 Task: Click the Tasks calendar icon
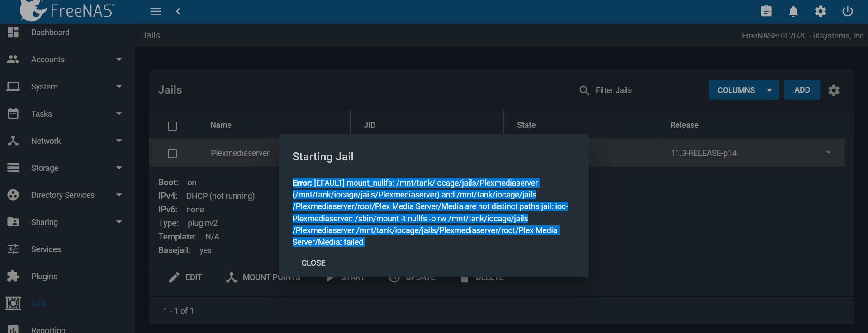pyautogui.click(x=13, y=113)
